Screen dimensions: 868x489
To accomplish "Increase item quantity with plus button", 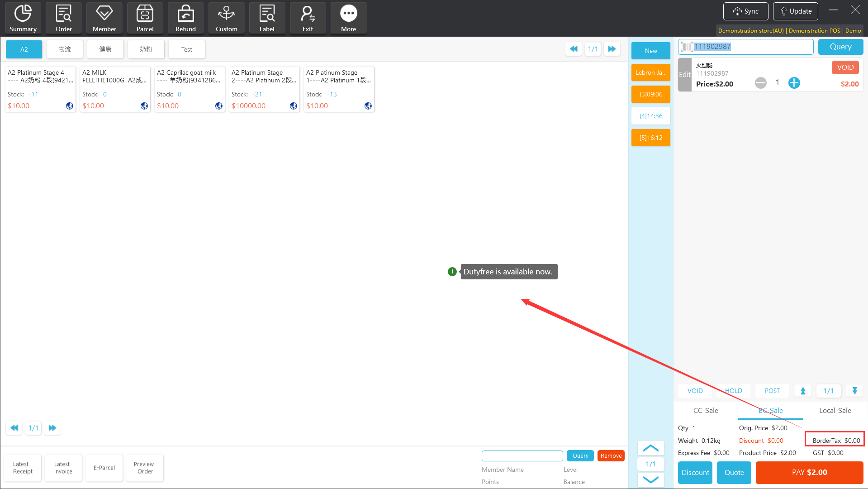I will (x=794, y=83).
